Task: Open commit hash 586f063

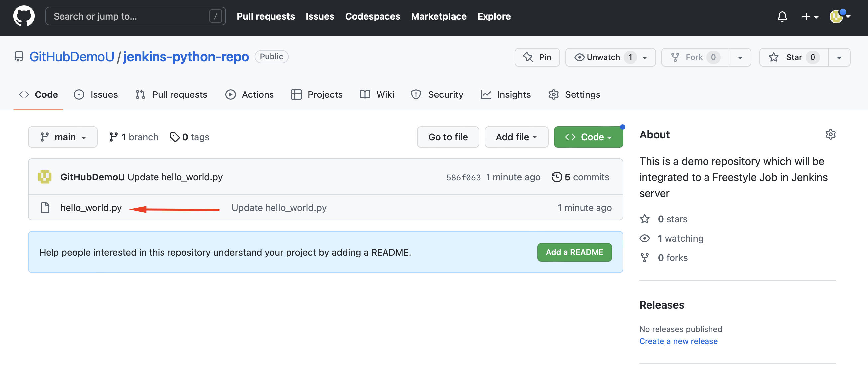Action: coord(463,178)
